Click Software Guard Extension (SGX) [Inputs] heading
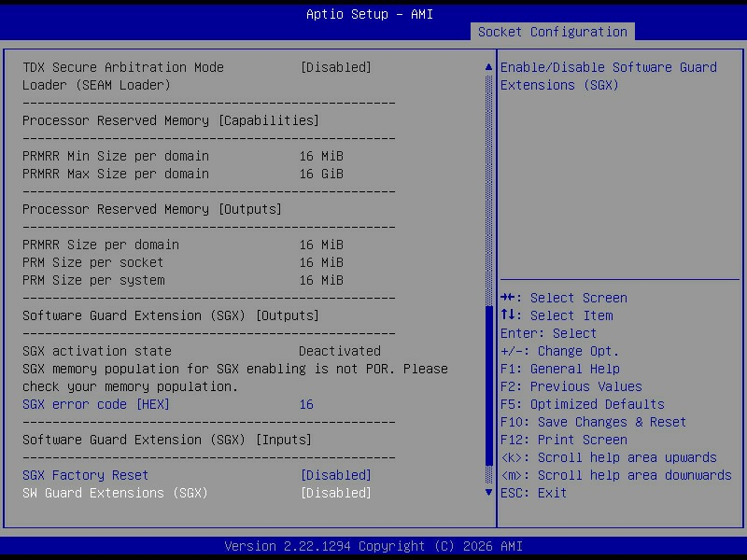The image size is (747, 560). (x=167, y=440)
